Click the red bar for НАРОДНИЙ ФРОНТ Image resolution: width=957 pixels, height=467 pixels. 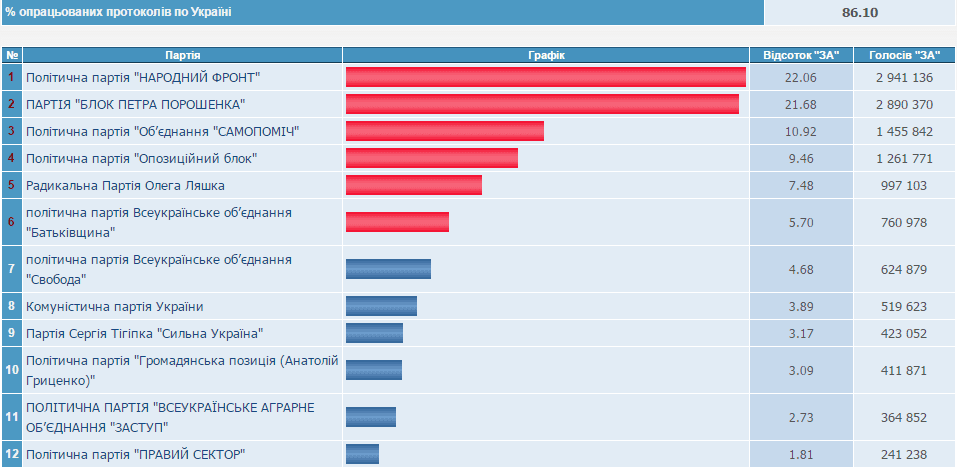tap(546, 77)
